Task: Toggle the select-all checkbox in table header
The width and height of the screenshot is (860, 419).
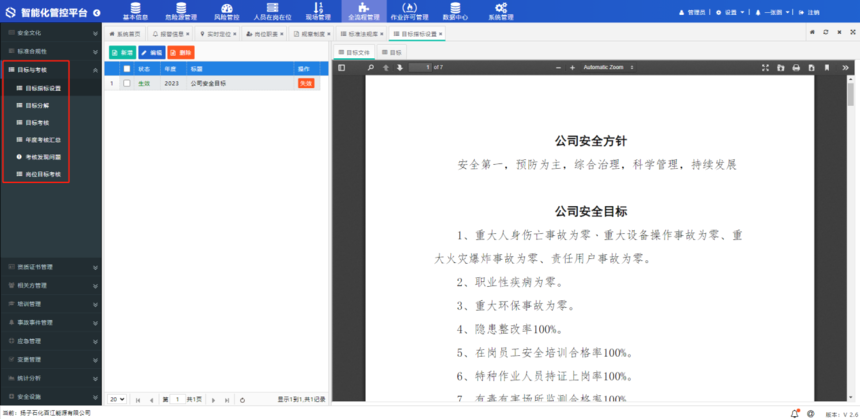Action: coord(127,68)
